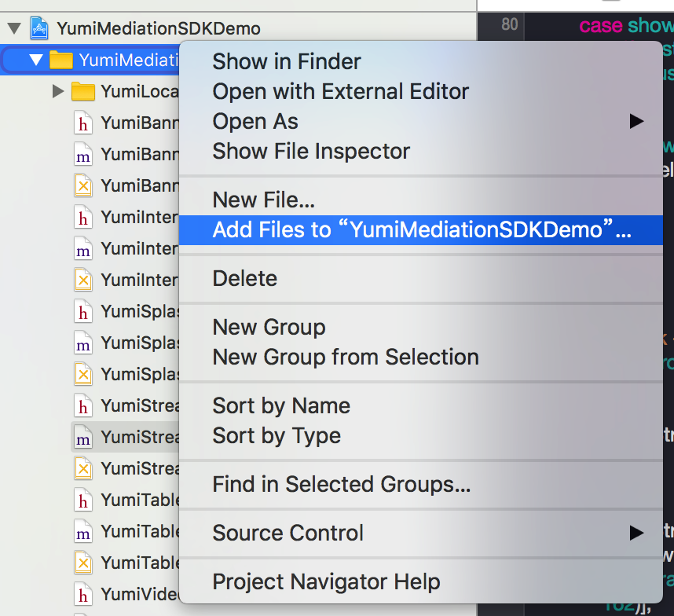The image size is (674, 616).
Task: Select the YumiInter implementation (m) file icon
Action: (83, 248)
